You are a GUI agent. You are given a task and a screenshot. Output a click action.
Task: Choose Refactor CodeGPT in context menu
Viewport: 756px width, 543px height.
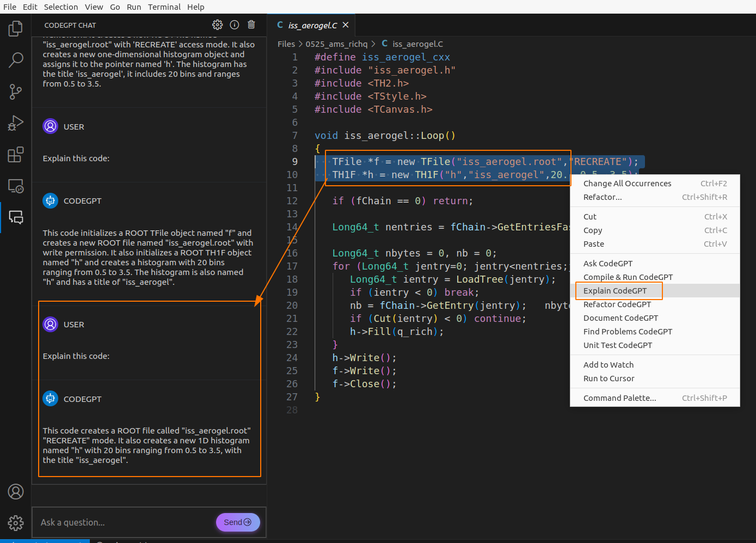click(655, 304)
